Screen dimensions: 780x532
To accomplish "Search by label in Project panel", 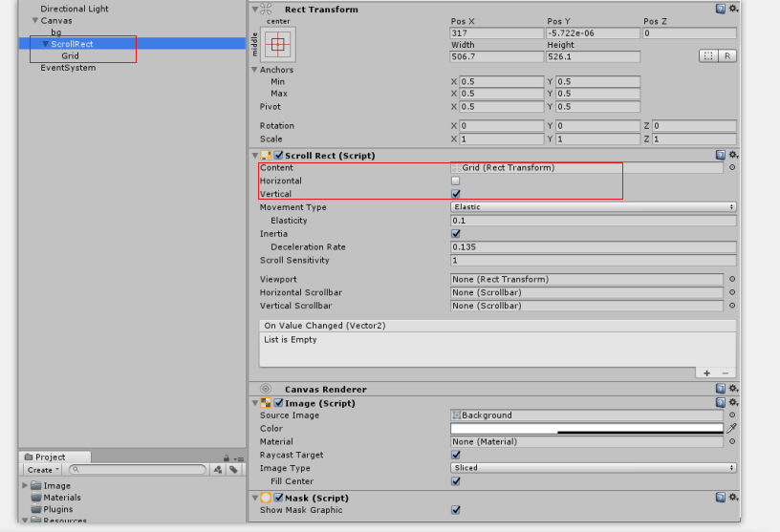I will 233,469.
